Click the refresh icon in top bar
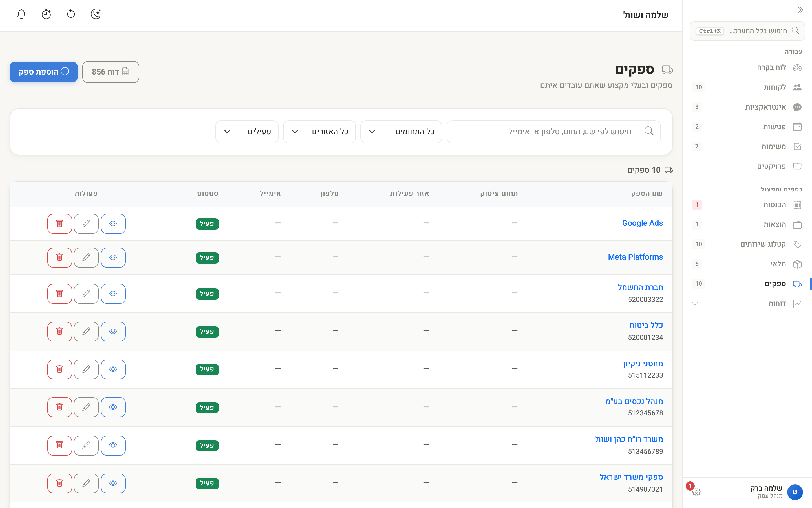This screenshot has width=812, height=508. click(71, 14)
